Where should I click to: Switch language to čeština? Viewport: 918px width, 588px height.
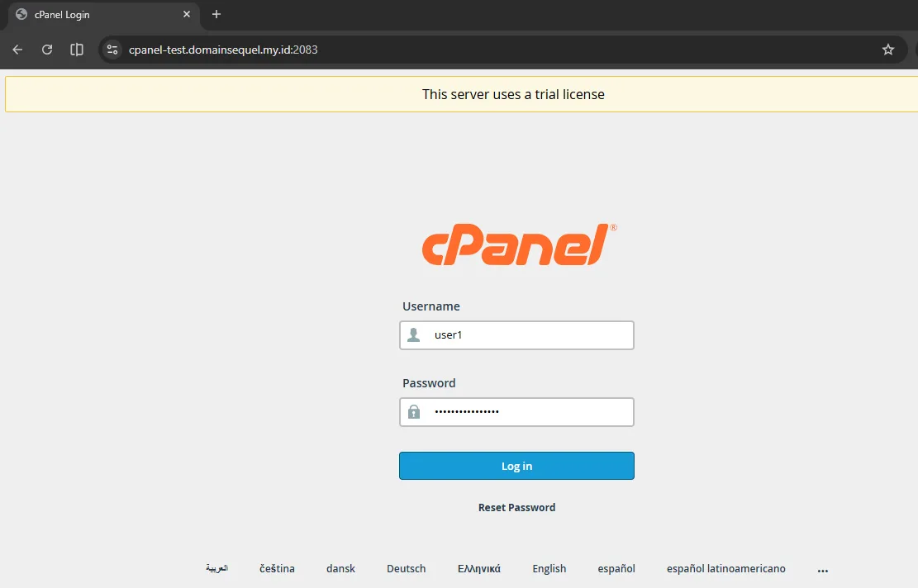click(277, 568)
